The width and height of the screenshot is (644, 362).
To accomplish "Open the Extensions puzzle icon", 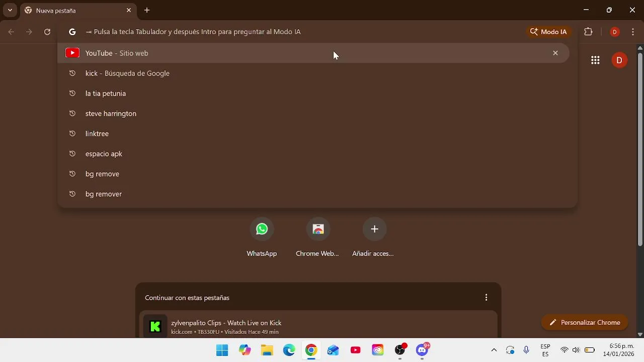I will pyautogui.click(x=588, y=32).
